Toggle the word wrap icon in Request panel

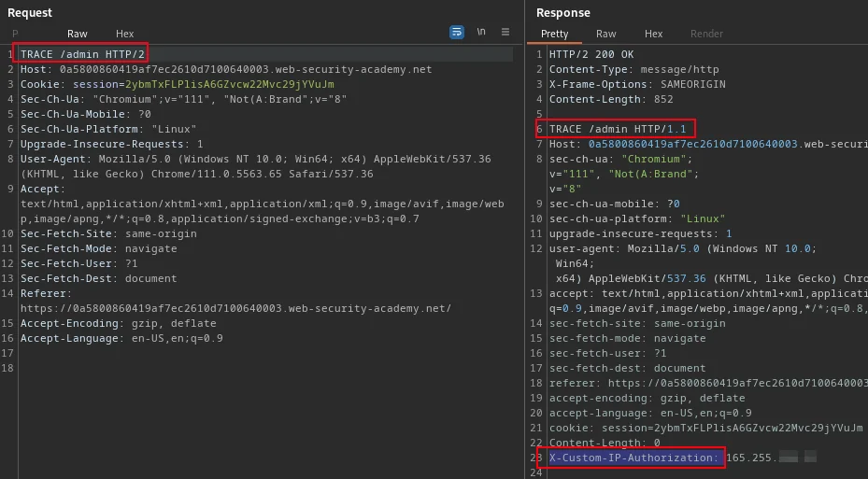457,32
